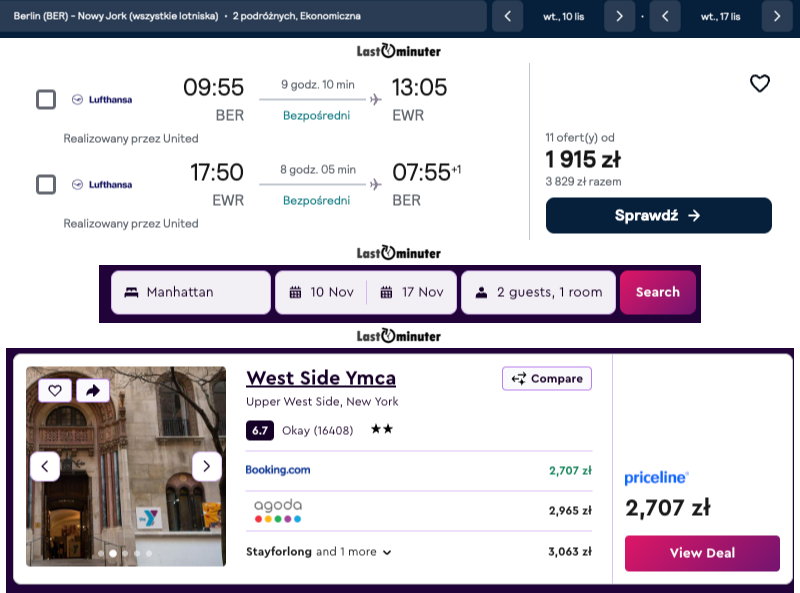800x593 pixels.
Task: Click the bed icon in destination field
Action: pos(131,292)
